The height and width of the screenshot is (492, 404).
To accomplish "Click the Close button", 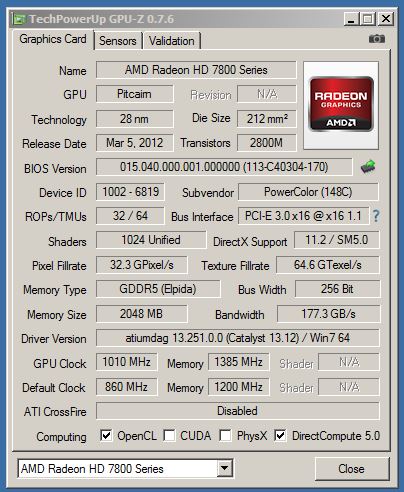I will 352,469.
